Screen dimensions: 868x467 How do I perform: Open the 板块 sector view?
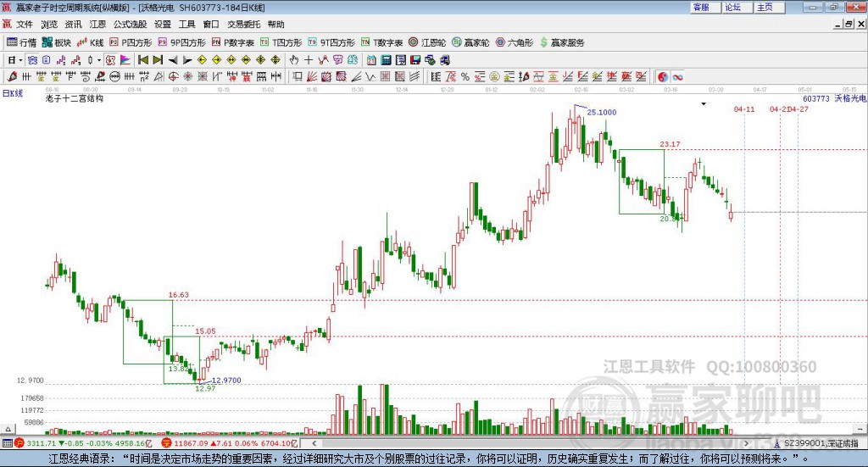coord(57,42)
